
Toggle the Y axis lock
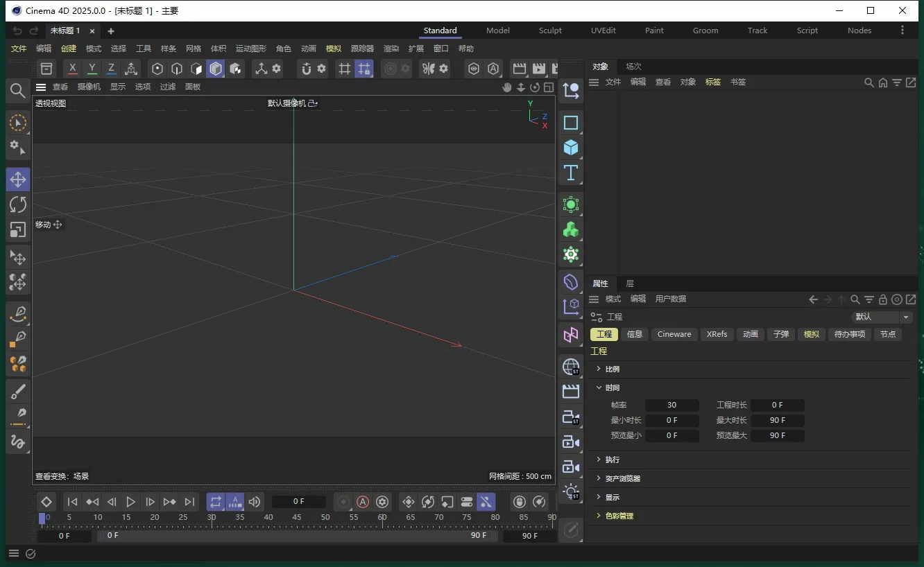92,69
